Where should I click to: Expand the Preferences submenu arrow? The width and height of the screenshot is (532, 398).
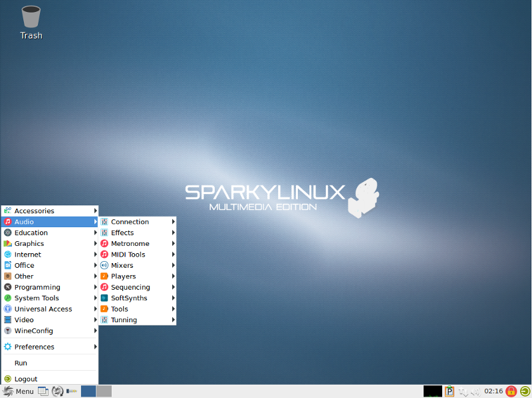95,346
